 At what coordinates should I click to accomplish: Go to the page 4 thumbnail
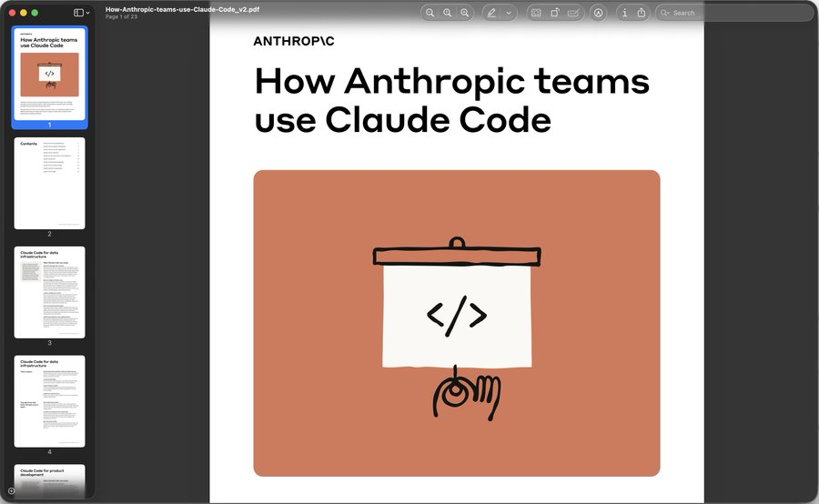(50, 401)
